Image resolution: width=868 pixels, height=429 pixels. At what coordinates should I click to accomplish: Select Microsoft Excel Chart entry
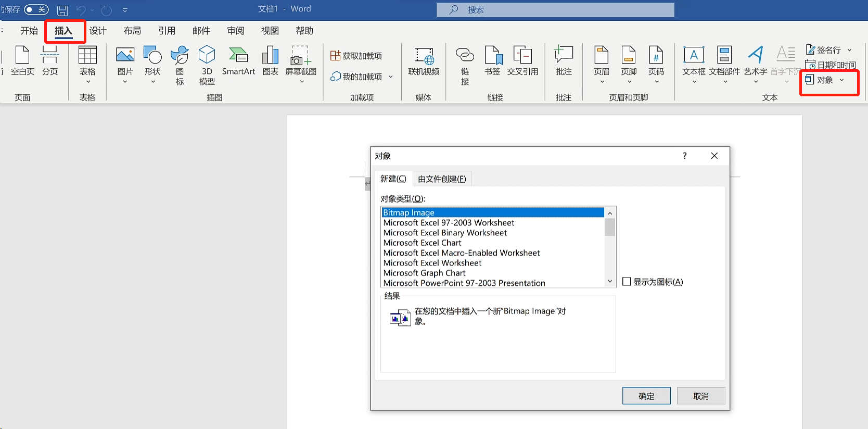point(492,243)
